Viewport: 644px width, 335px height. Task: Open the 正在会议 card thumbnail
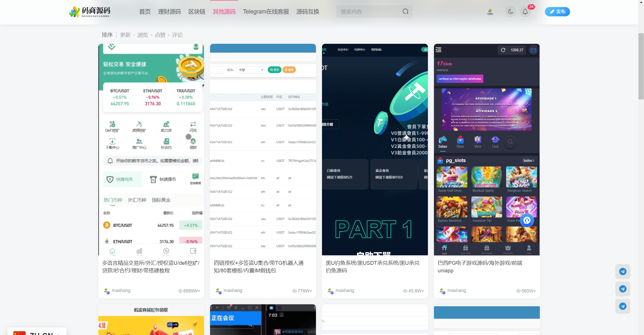(263, 320)
